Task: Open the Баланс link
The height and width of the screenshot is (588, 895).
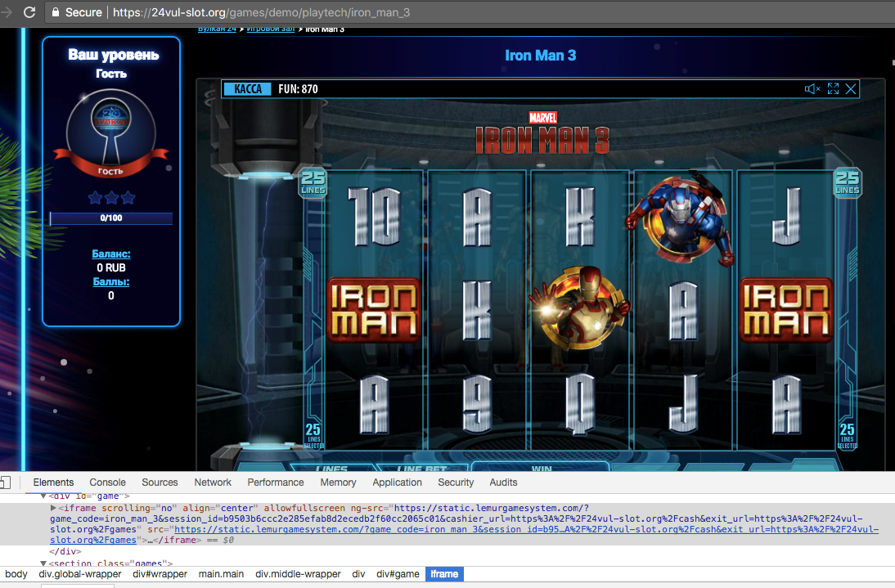Action: [x=111, y=254]
